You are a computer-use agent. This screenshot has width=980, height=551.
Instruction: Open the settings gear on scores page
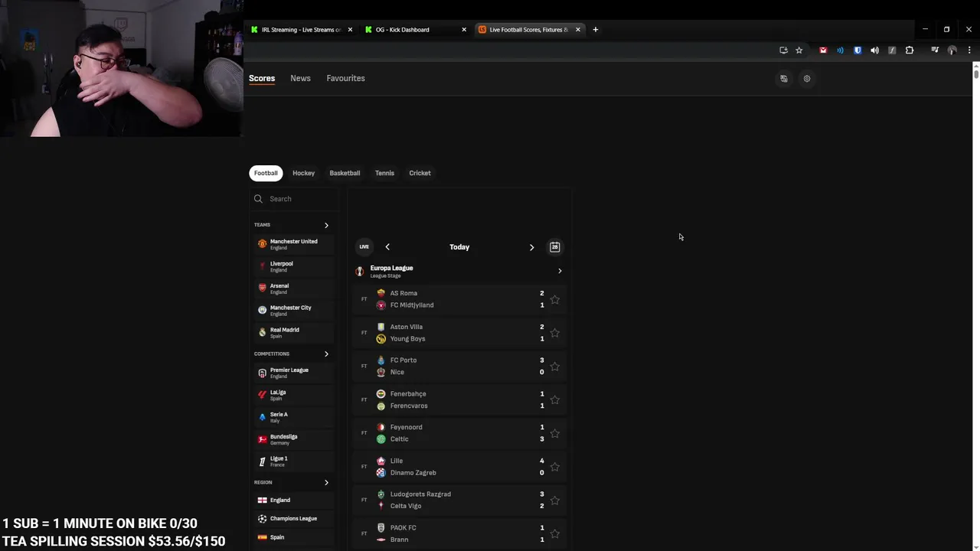pyautogui.click(x=806, y=78)
